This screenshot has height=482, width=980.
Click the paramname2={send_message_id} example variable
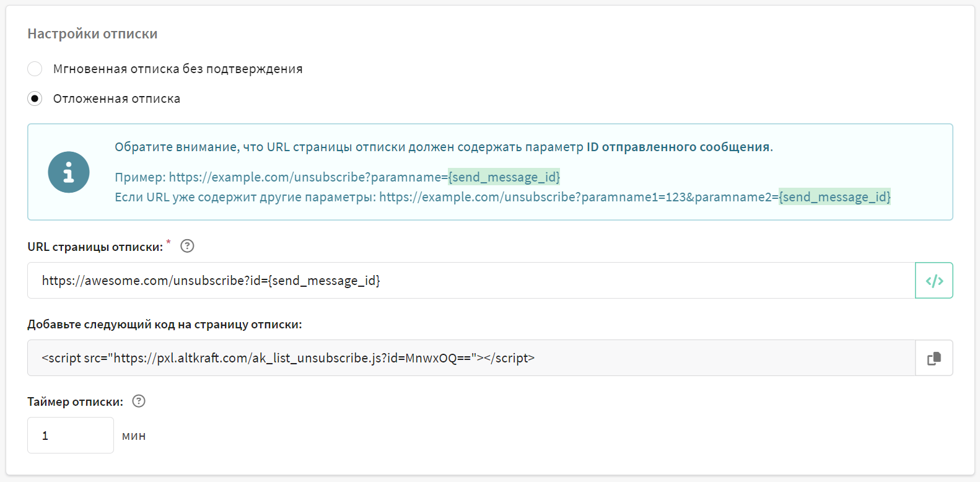[x=834, y=197]
